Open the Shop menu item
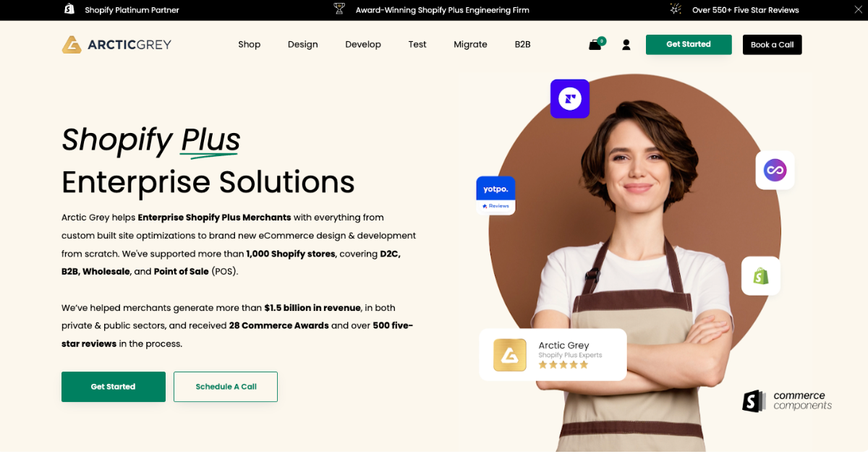868x454 pixels. click(249, 45)
